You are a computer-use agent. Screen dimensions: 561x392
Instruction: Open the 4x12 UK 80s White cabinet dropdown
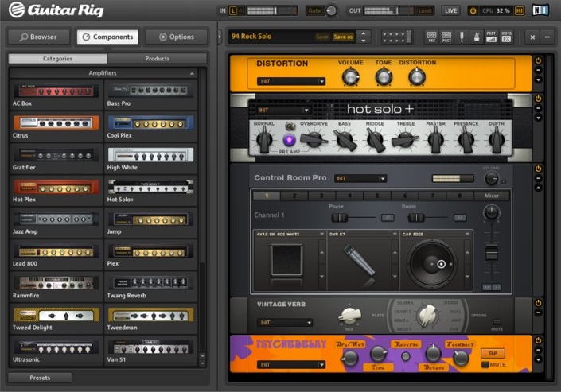(290, 235)
